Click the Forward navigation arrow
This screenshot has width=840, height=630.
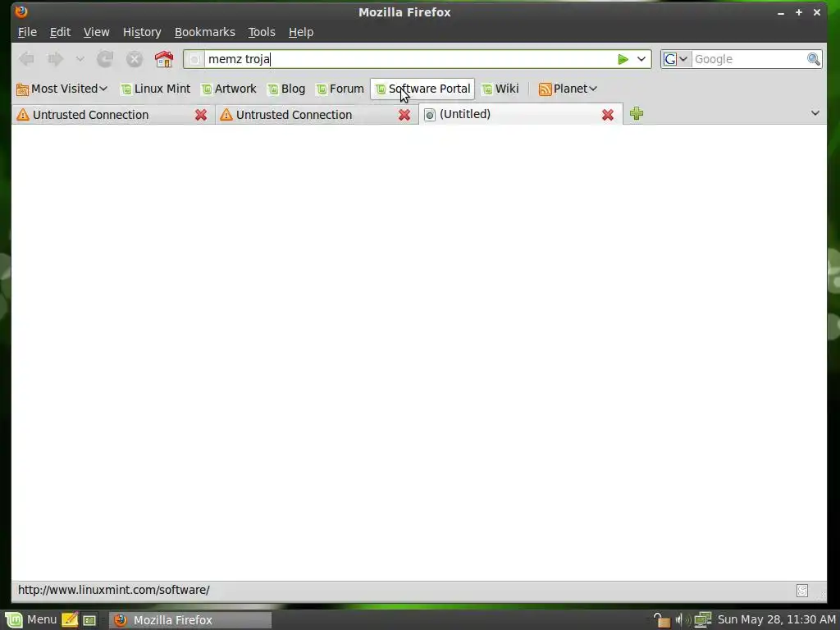click(x=55, y=59)
